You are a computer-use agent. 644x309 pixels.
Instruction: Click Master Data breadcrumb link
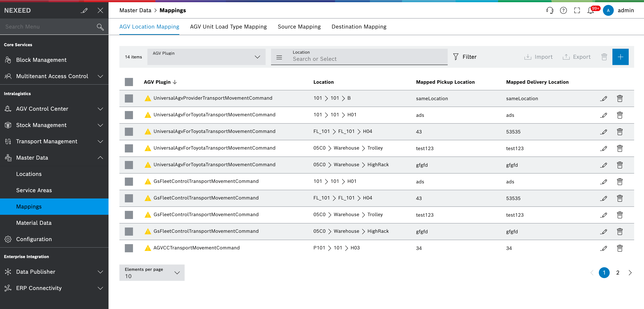(135, 10)
